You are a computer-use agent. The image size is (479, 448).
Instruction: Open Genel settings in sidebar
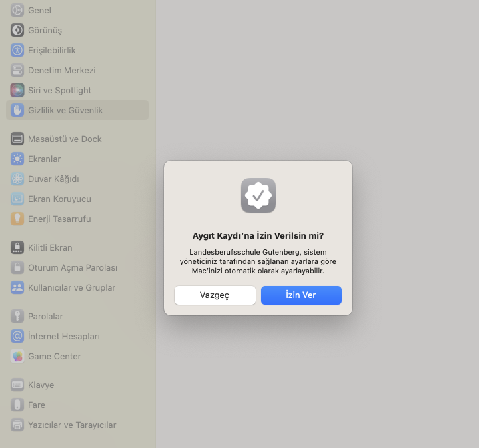pos(39,11)
